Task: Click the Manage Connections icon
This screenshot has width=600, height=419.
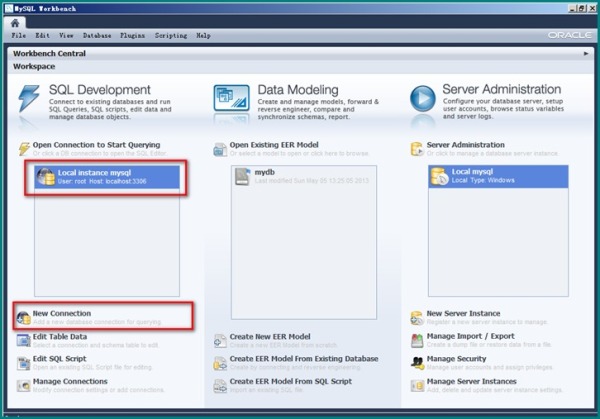Action: (x=23, y=386)
